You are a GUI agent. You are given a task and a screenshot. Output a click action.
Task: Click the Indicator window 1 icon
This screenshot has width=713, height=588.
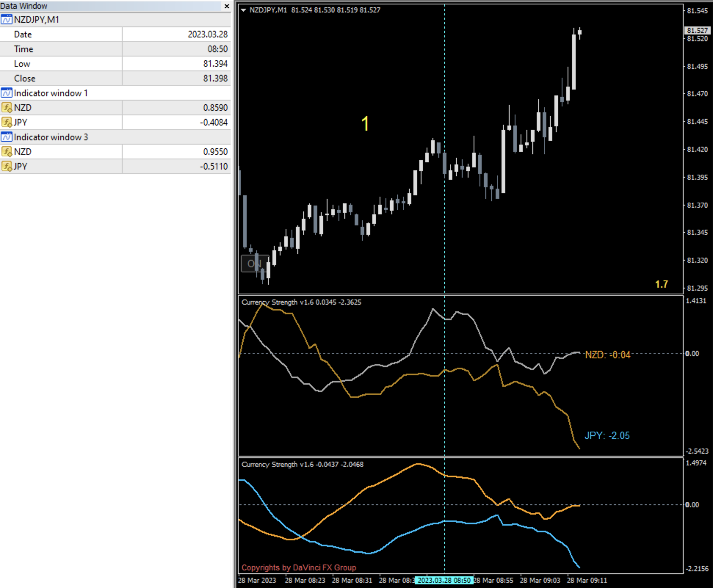(7, 93)
